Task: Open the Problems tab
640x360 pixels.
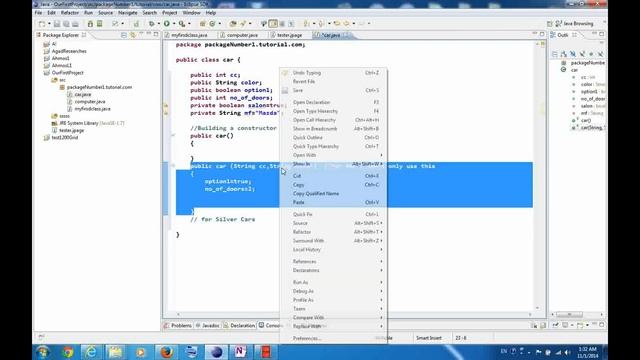Action: coord(178,325)
